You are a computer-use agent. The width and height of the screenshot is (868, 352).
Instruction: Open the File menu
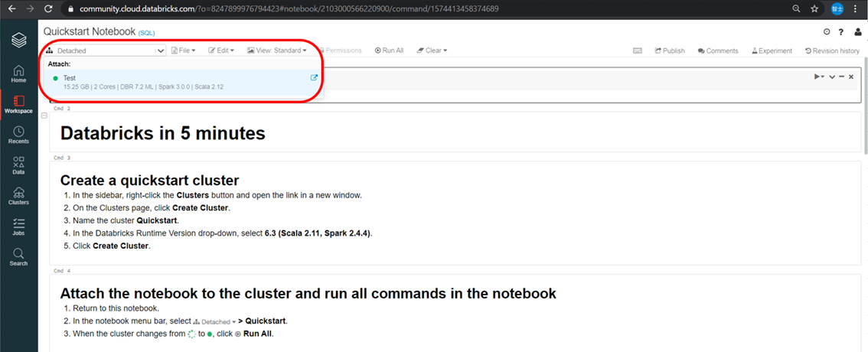[184, 51]
